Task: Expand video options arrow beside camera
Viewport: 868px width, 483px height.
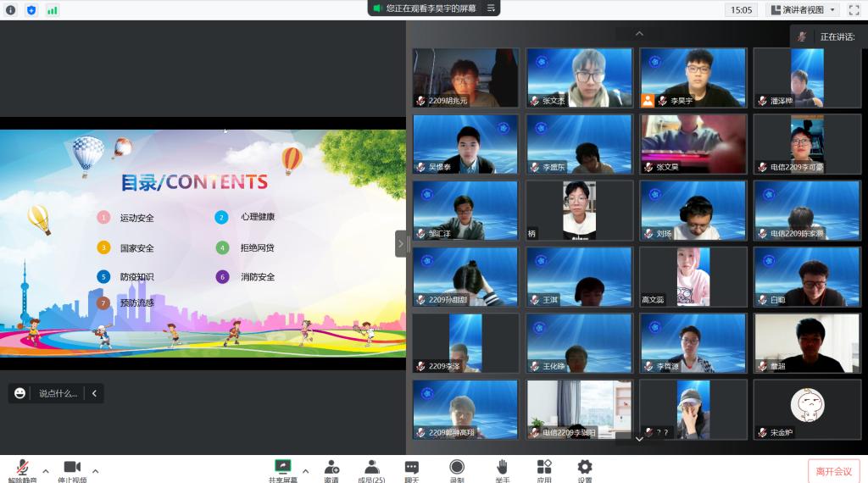Action: pos(95,470)
